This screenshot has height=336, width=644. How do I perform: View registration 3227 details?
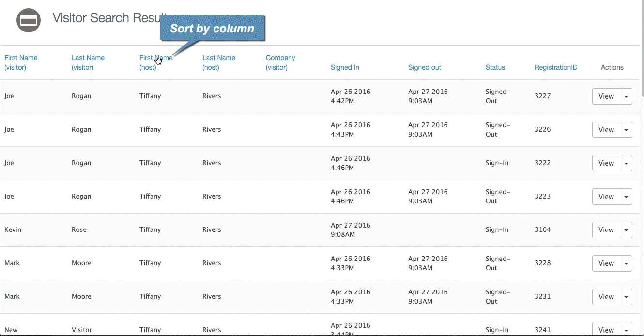pyautogui.click(x=606, y=96)
